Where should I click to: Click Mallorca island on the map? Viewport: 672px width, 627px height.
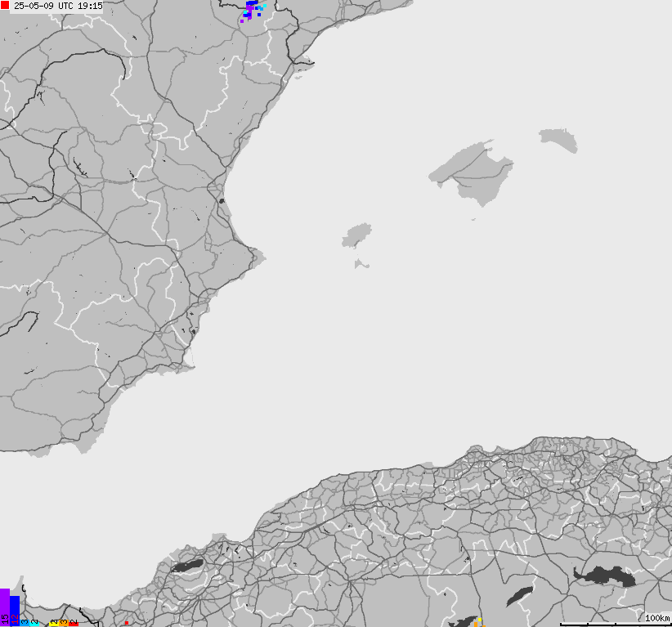pos(475,172)
